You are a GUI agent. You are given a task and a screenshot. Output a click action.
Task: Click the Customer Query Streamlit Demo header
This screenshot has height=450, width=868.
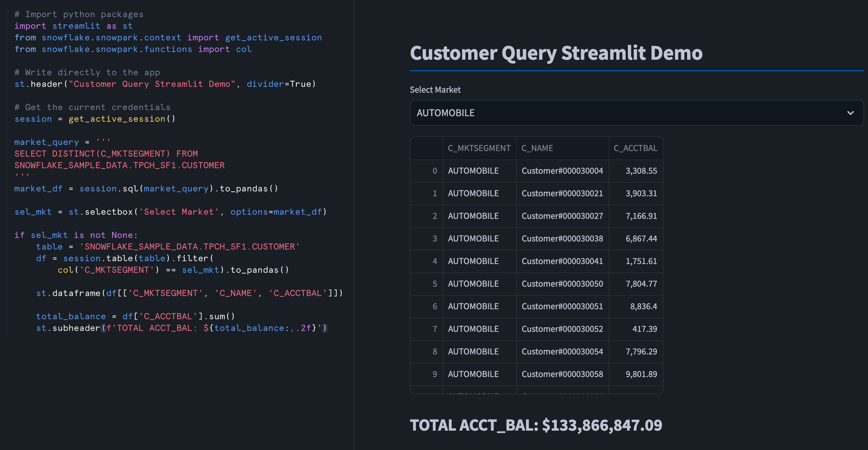tap(556, 53)
